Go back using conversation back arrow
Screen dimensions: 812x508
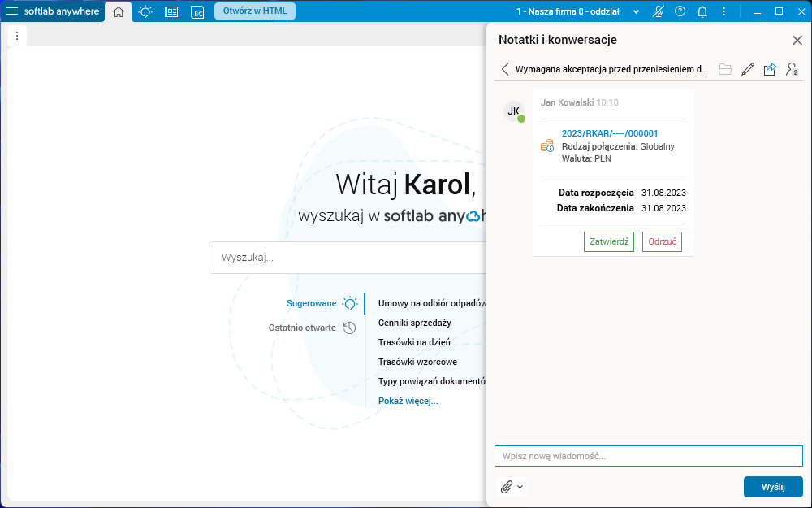click(x=505, y=69)
